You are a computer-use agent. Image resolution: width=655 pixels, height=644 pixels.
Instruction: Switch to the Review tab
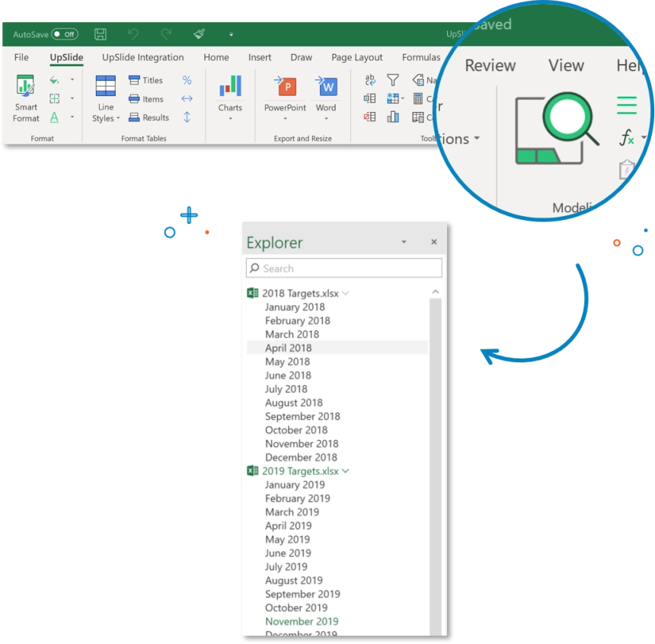490,65
